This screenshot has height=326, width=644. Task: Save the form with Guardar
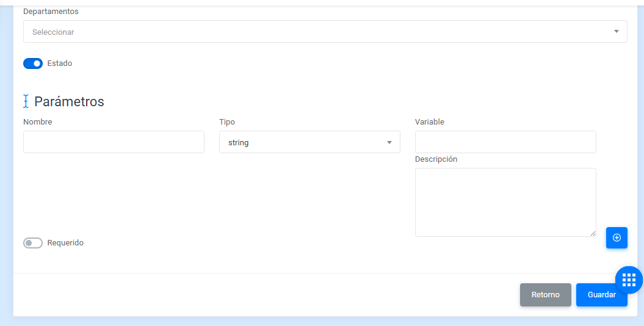601,295
